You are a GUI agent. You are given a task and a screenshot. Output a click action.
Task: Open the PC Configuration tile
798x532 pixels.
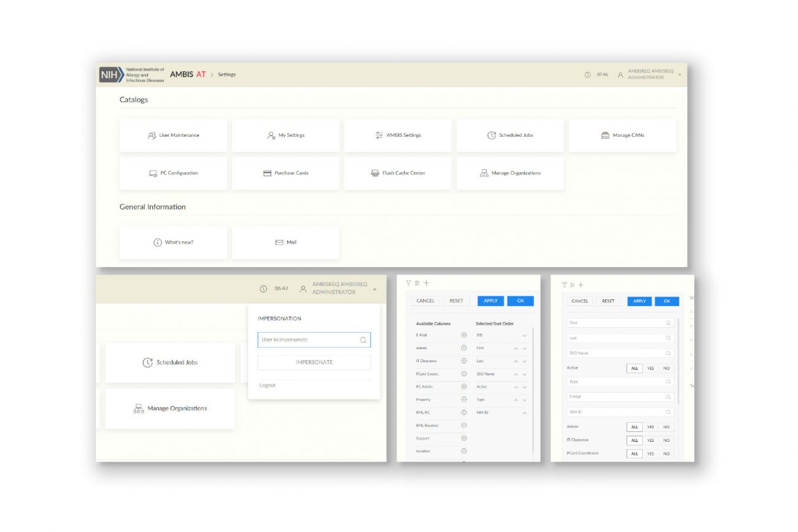tap(173, 174)
